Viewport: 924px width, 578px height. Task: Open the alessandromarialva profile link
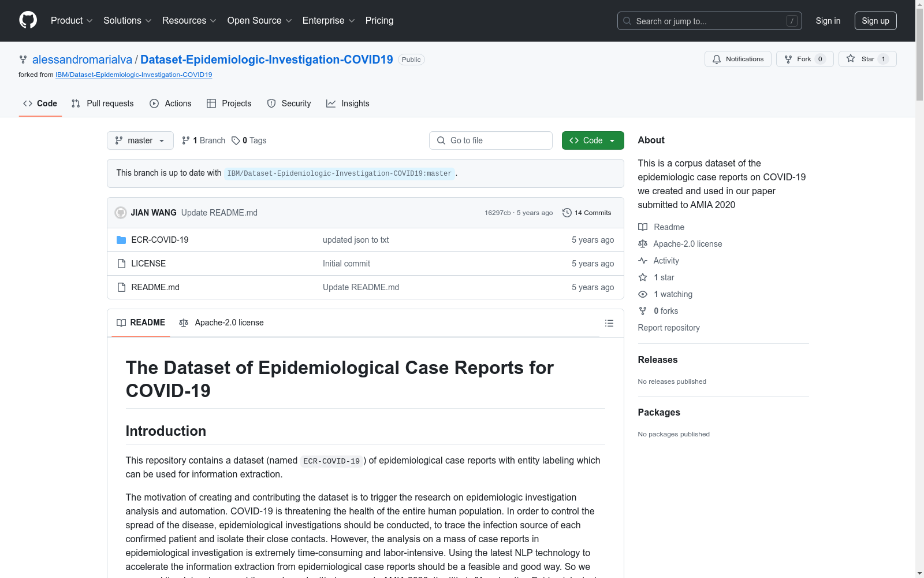tap(82, 60)
